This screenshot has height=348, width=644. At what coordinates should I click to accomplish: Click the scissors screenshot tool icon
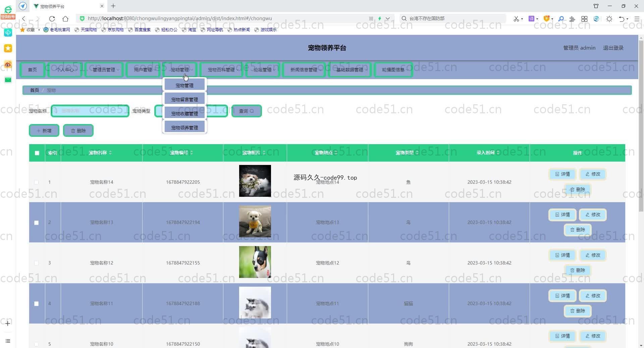click(516, 19)
